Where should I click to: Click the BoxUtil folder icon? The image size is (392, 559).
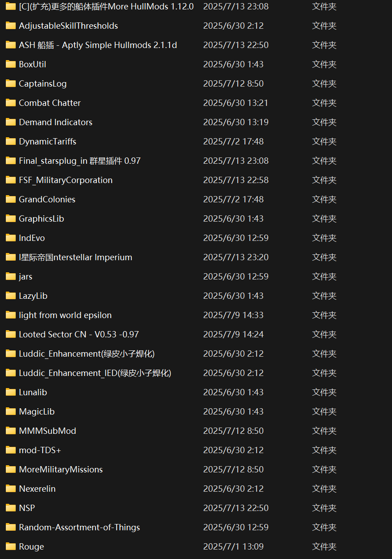(x=11, y=64)
